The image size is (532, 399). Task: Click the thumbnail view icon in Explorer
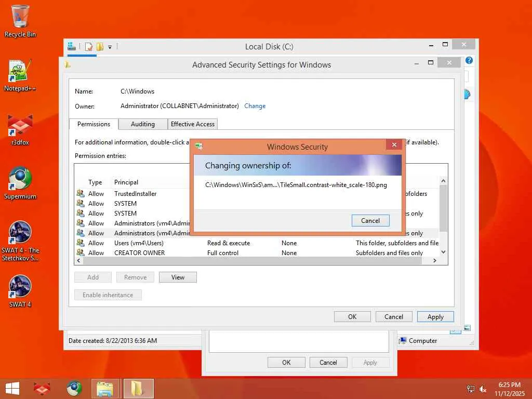click(x=467, y=328)
